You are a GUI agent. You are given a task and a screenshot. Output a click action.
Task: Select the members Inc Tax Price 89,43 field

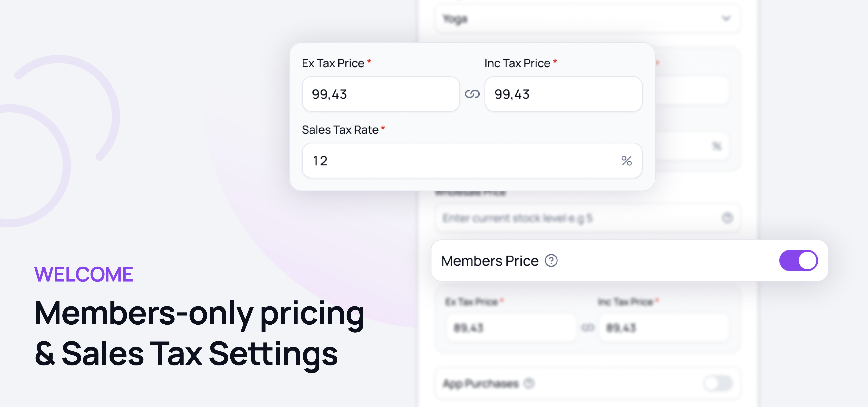(664, 327)
